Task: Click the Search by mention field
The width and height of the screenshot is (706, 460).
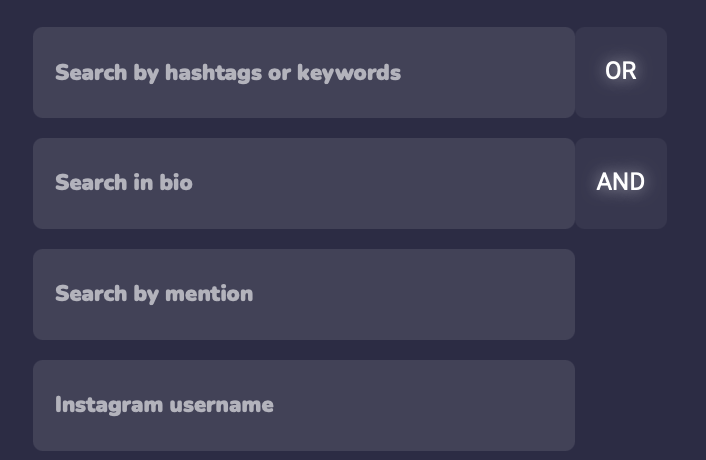Action: pyautogui.click(x=303, y=294)
